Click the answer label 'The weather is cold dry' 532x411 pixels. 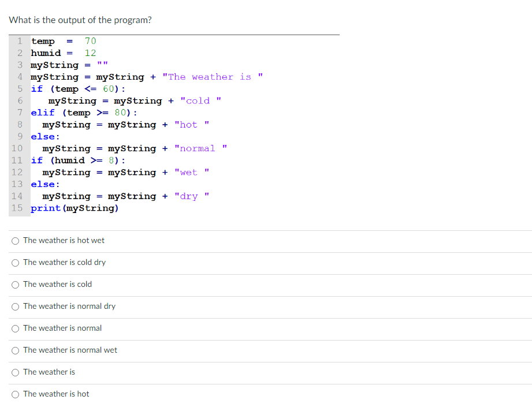click(x=64, y=263)
